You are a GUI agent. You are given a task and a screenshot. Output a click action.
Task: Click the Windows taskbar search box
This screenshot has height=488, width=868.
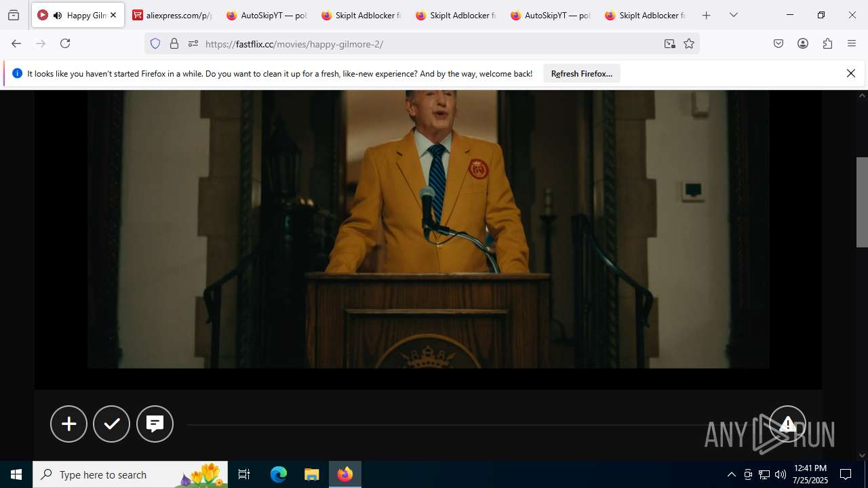130,474
